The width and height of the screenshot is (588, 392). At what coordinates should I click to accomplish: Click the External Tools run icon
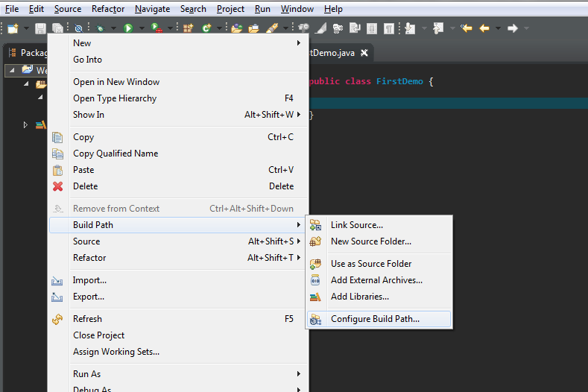[157, 28]
